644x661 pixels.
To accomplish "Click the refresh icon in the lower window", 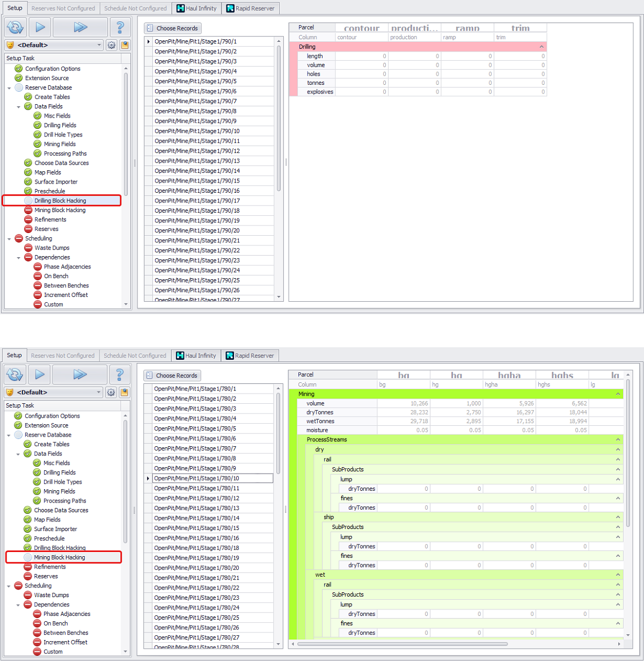I will click(15, 375).
